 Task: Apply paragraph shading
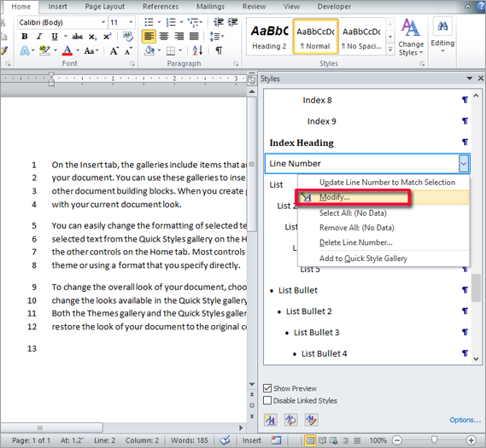pyautogui.click(x=149, y=50)
